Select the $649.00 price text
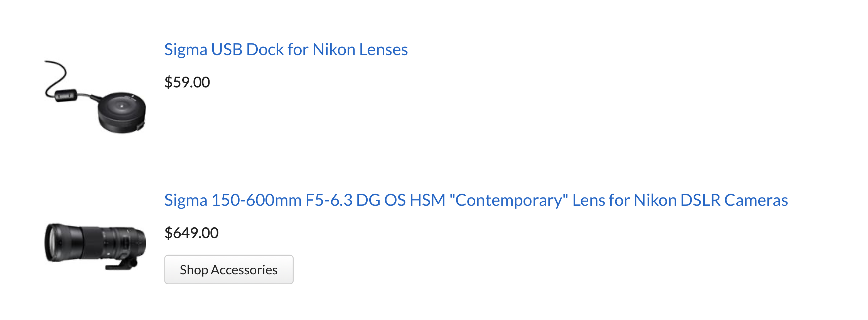 [191, 233]
